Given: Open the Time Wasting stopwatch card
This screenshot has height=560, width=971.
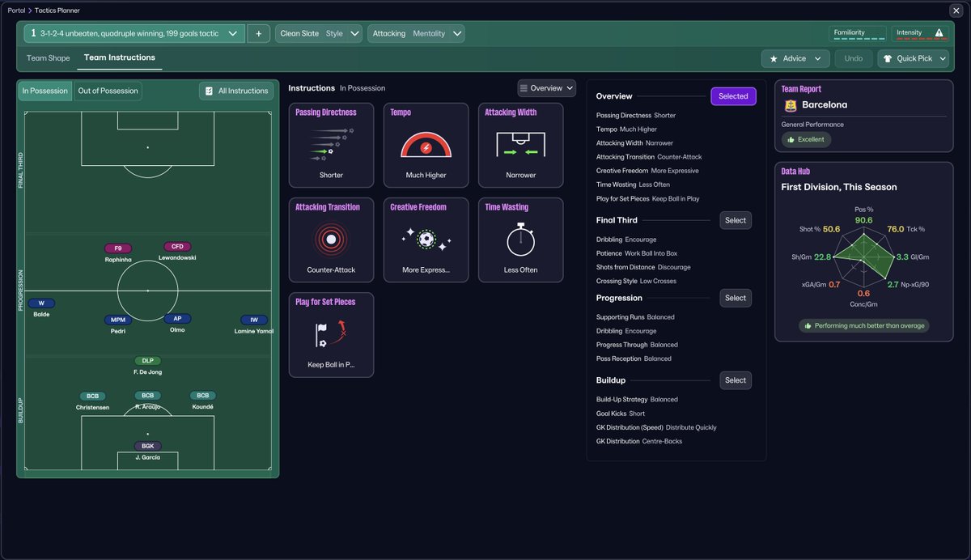Looking at the screenshot, I should pos(520,240).
